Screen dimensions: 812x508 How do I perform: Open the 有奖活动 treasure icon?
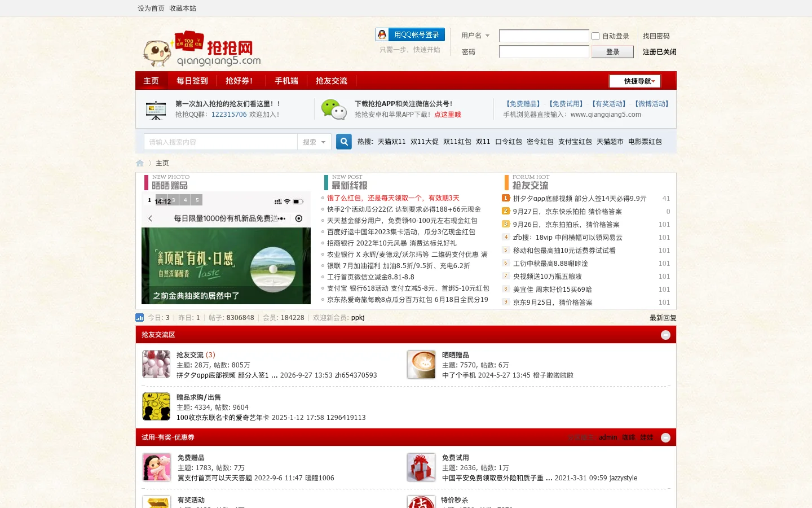point(157,502)
